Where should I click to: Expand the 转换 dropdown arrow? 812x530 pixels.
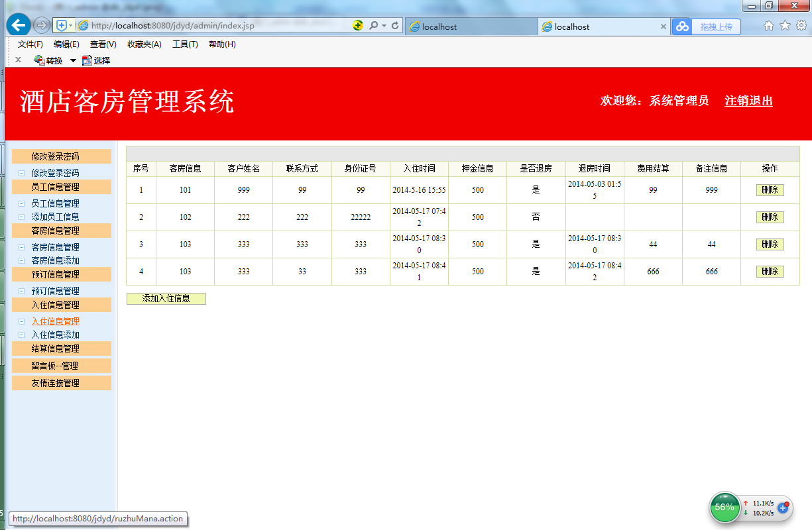[x=73, y=61]
